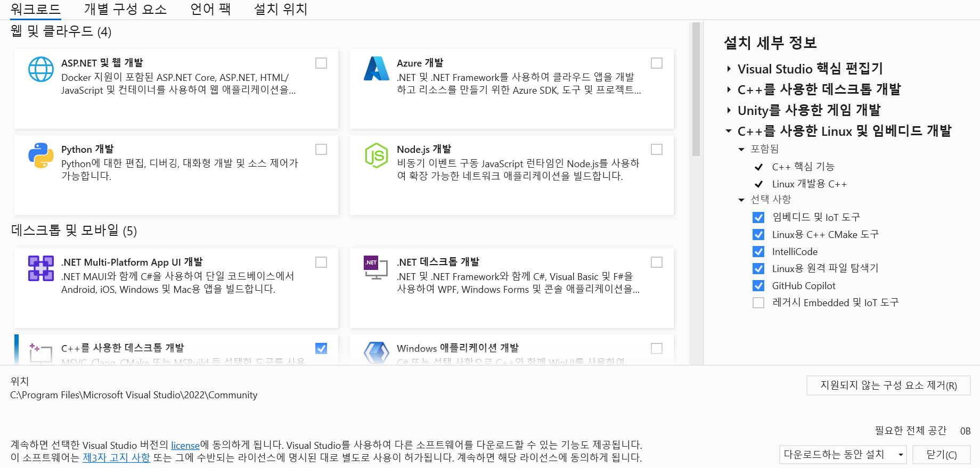Viewport: 980px width, 468px height.
Task: Uncheck Linux용 원격 파일 탐색기 option
Action: tap(758, 268)
